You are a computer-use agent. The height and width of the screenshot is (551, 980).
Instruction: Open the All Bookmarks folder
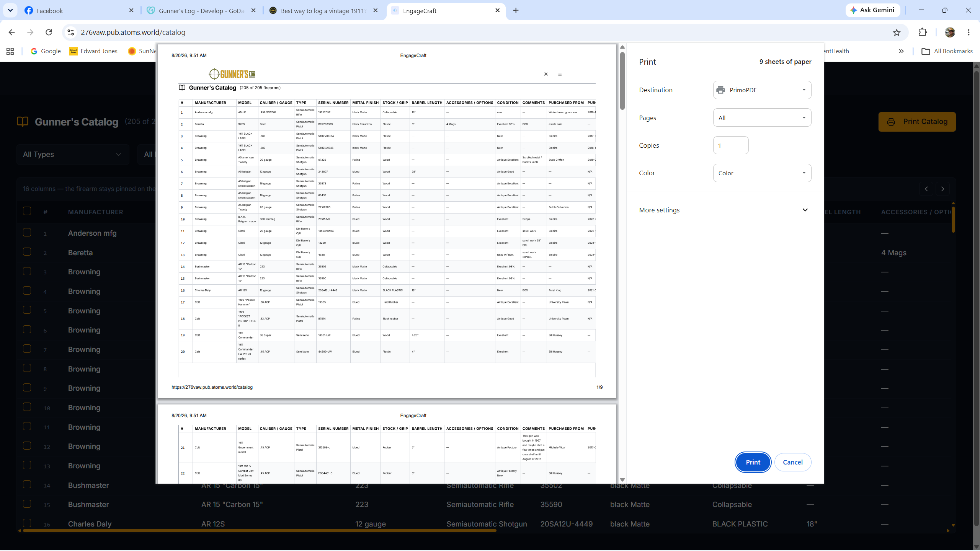[947, 51]
